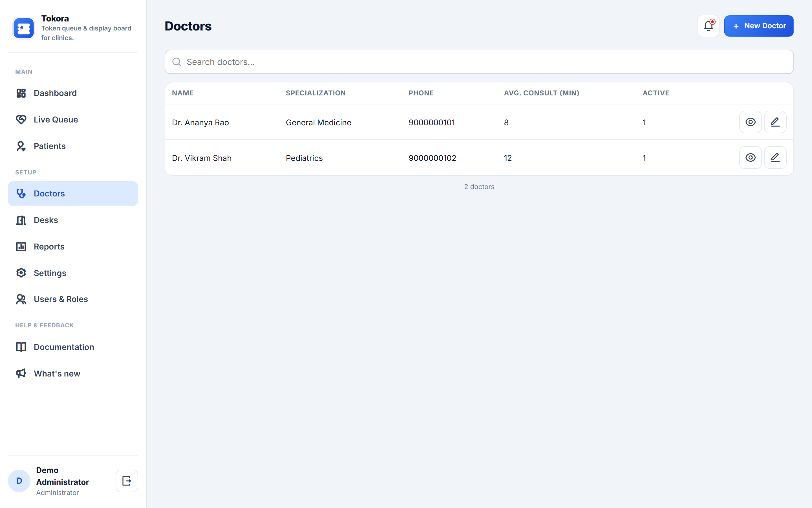The height and width of the screenshot is (508, 812).
Task: Open Users & Roles
Action: tap(73, 299)
